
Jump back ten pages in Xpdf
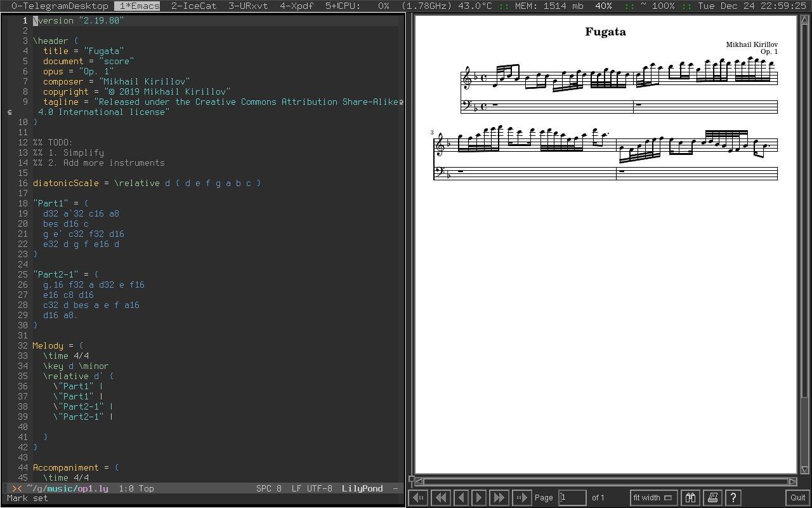coord(441,498)
